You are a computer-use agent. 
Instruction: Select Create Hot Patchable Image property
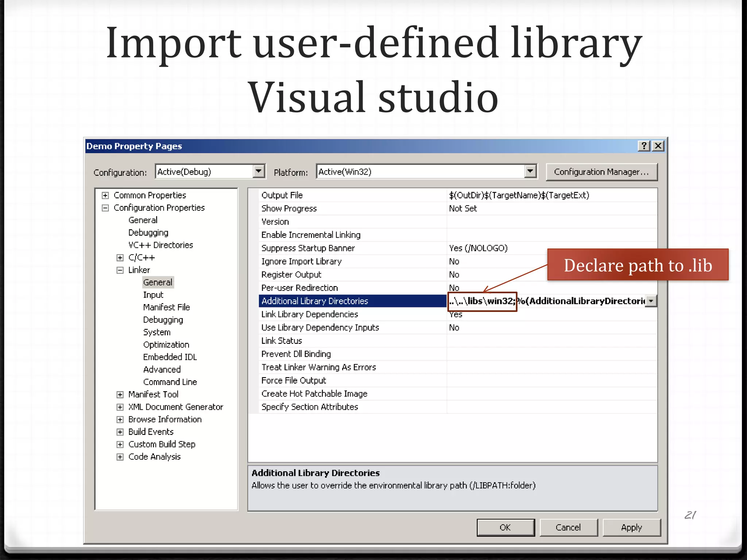352,394
